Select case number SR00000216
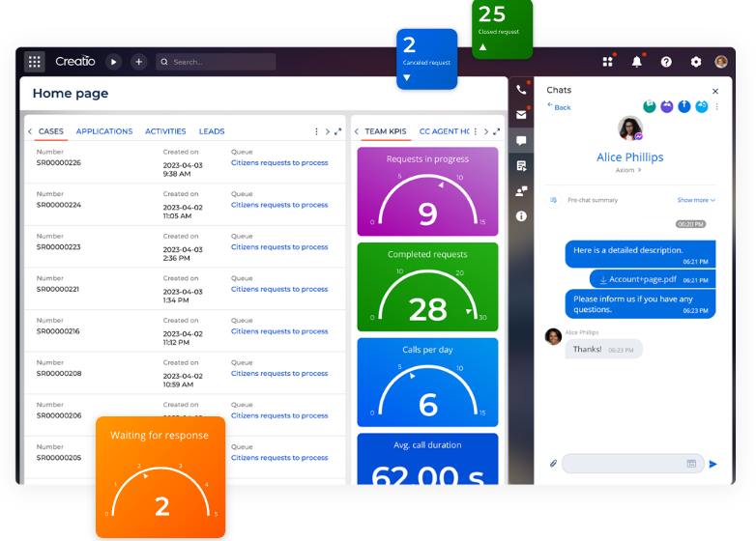756x541 pixels. tap(58, 331)
